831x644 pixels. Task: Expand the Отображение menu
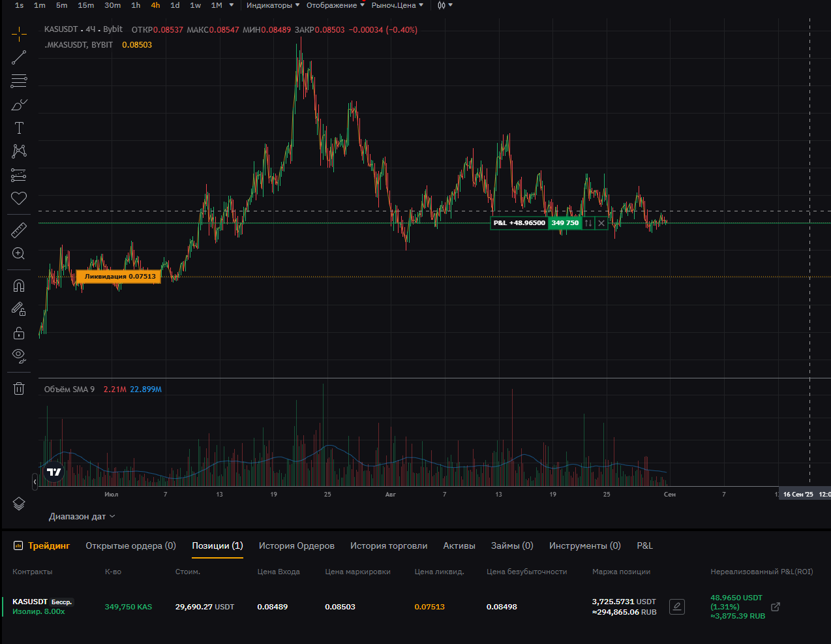click(x=335, y=5)
